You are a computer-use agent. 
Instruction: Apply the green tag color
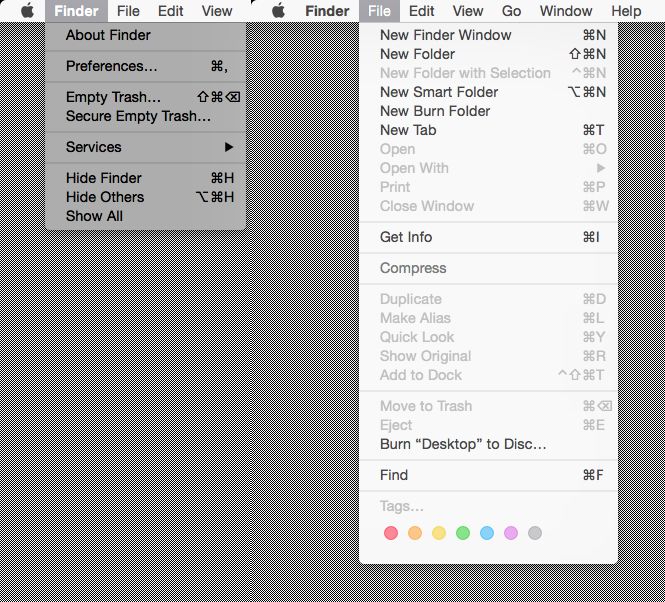pyautogui.click(x=463, y=533)
